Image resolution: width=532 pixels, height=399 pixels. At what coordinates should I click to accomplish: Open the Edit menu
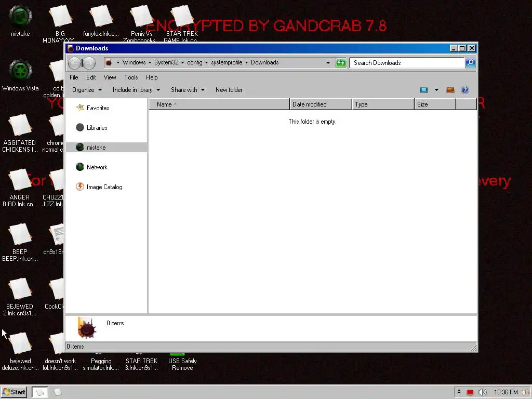coord(91,77)
